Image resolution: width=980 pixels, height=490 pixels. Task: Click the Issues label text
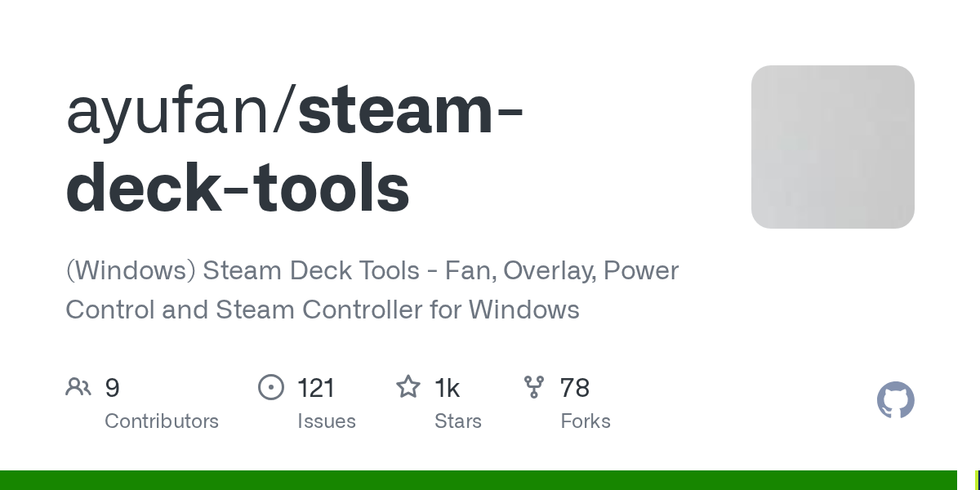click(x=327, y=421)
